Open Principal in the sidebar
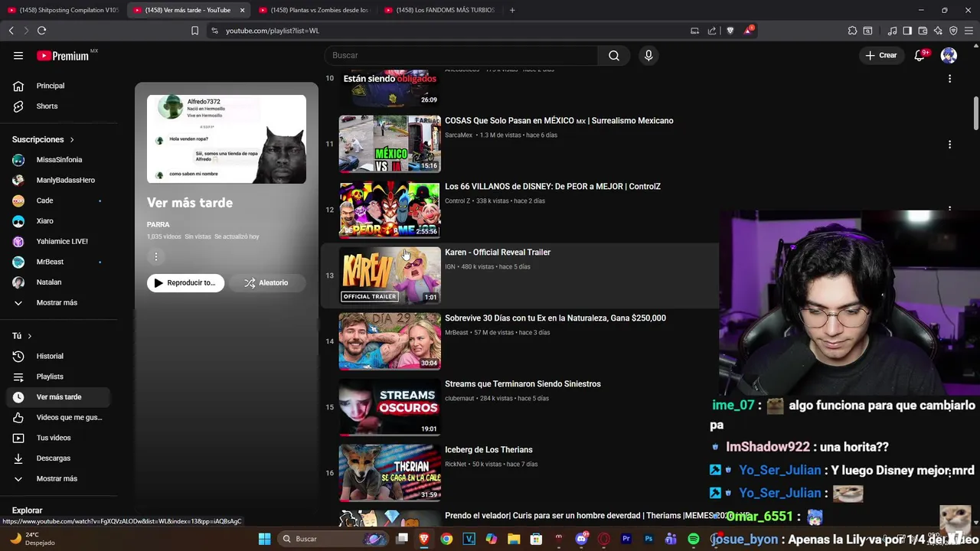Viewport: 980px width, 551px height. click(x=60, y=86)
